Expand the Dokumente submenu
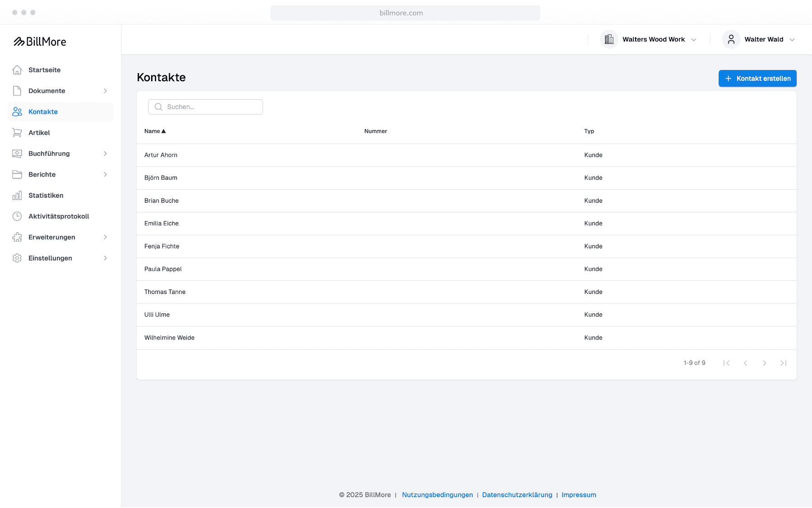 coord(105,91)
